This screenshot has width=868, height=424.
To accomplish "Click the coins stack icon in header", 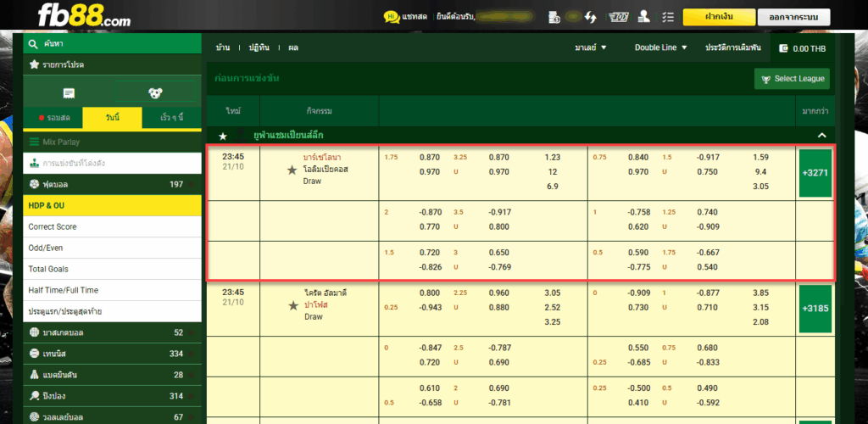I will 554,17.
